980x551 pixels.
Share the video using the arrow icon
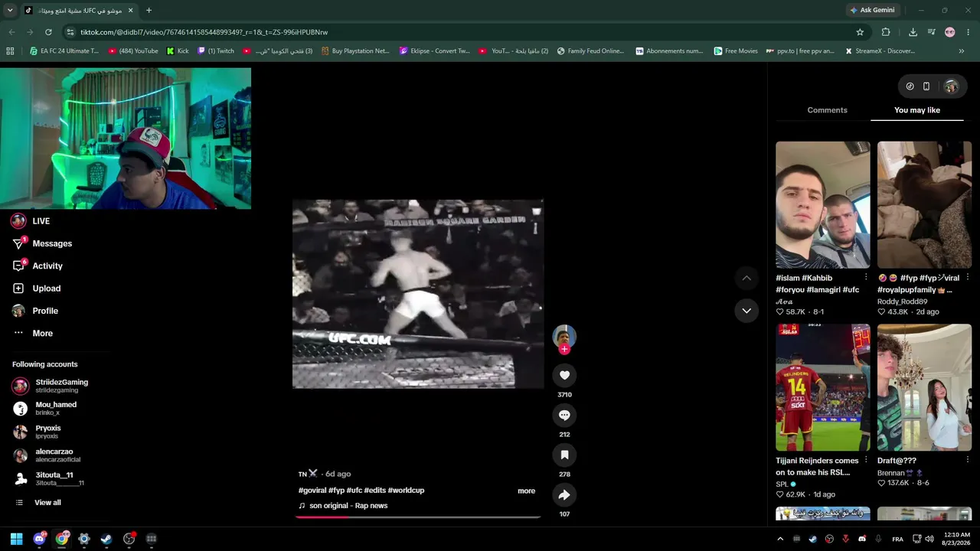564,495
